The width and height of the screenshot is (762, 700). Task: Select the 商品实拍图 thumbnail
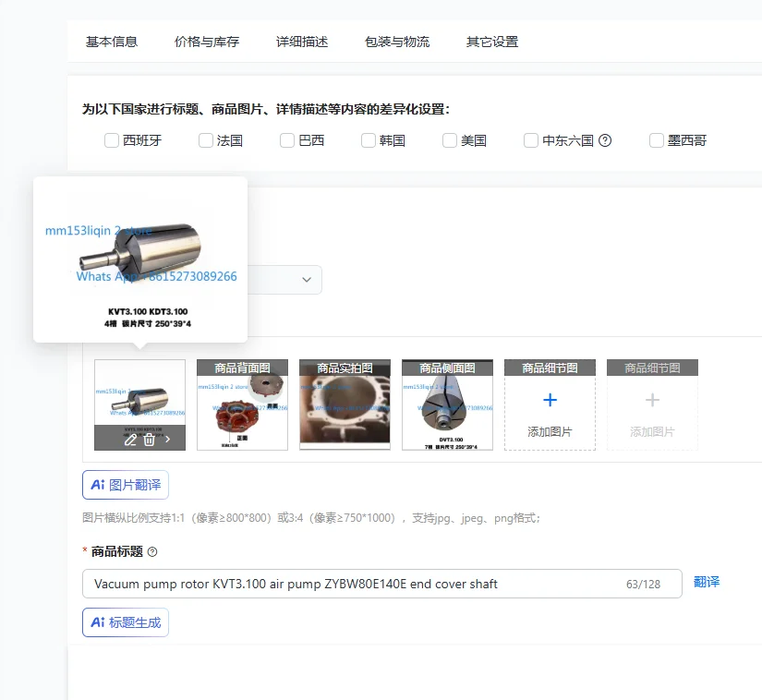[x=345, y=404]
